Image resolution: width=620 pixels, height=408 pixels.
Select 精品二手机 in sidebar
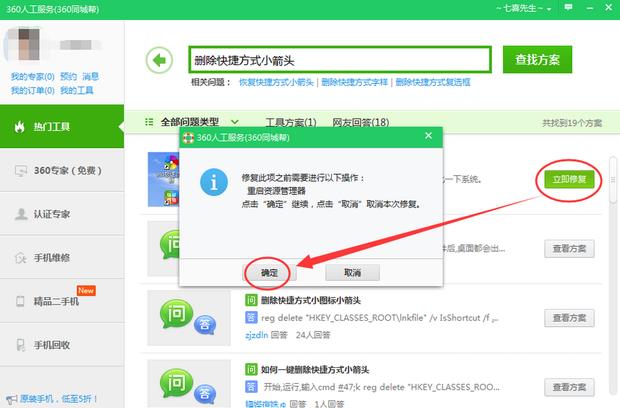point(62,301)
